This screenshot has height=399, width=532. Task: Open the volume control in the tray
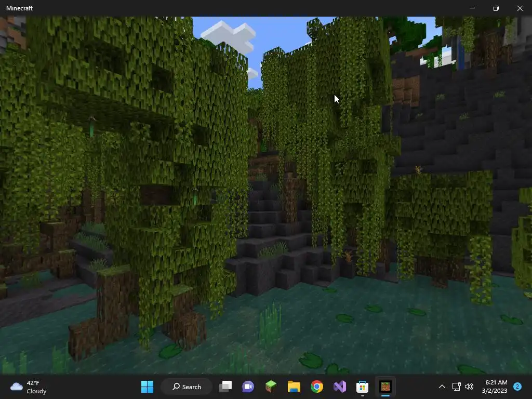(x=469, y=387)
